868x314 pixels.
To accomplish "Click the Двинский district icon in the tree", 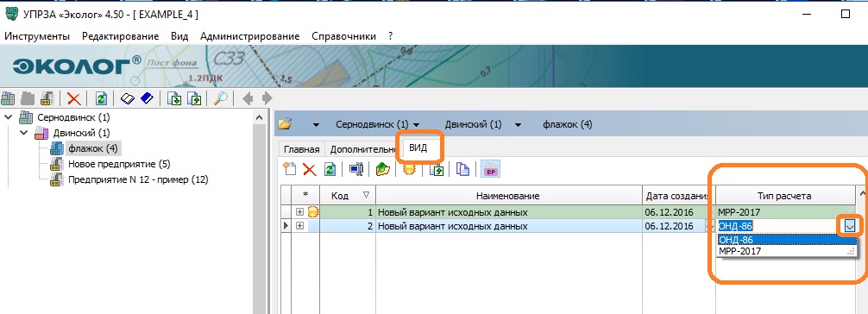I will click(x=41, y=133).
